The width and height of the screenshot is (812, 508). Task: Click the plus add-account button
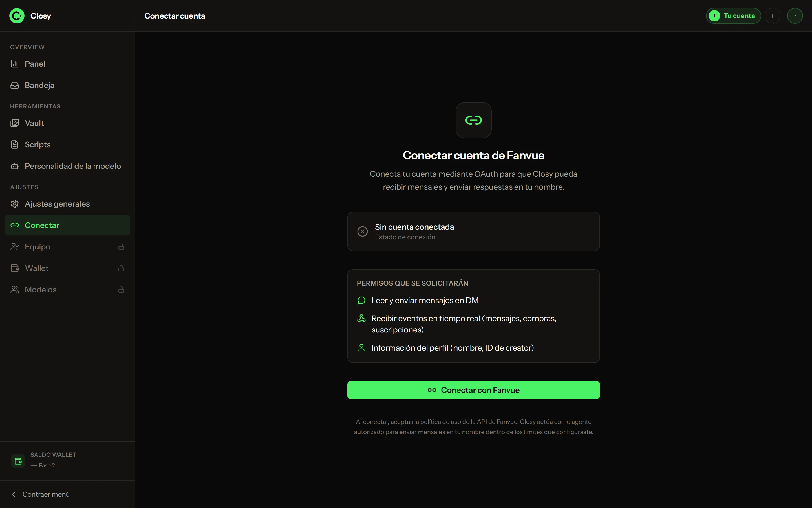[x=773, y=16]
